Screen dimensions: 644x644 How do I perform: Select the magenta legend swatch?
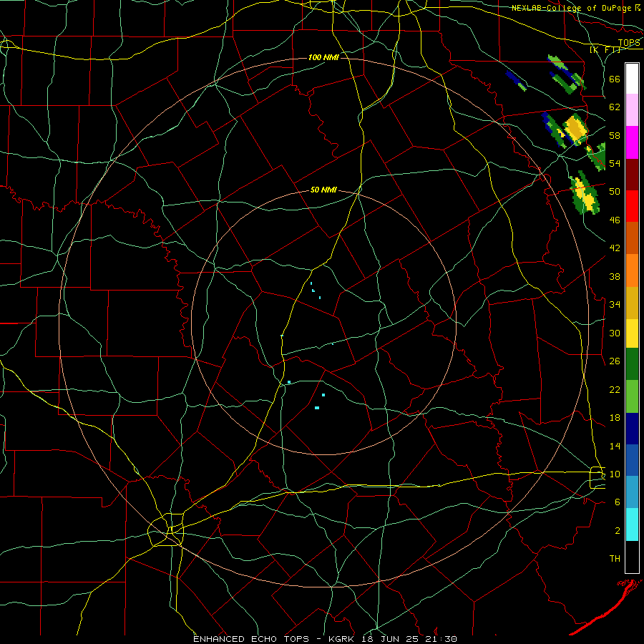(632, 142)
